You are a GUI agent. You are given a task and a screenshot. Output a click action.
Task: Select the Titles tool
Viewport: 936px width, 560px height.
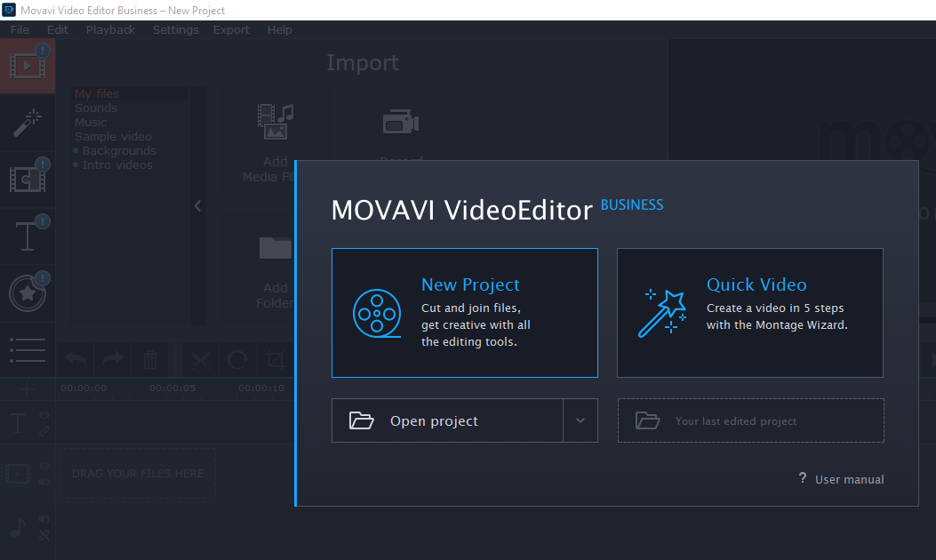(x=27, y=234)
